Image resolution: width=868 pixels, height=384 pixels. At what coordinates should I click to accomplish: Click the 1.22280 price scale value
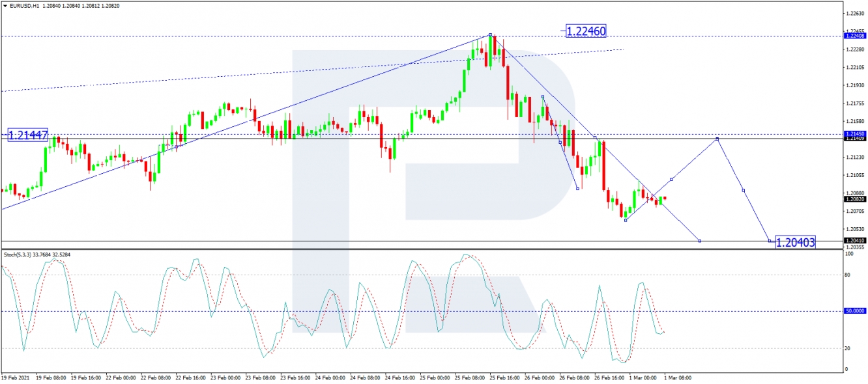(x=854, y=49)
